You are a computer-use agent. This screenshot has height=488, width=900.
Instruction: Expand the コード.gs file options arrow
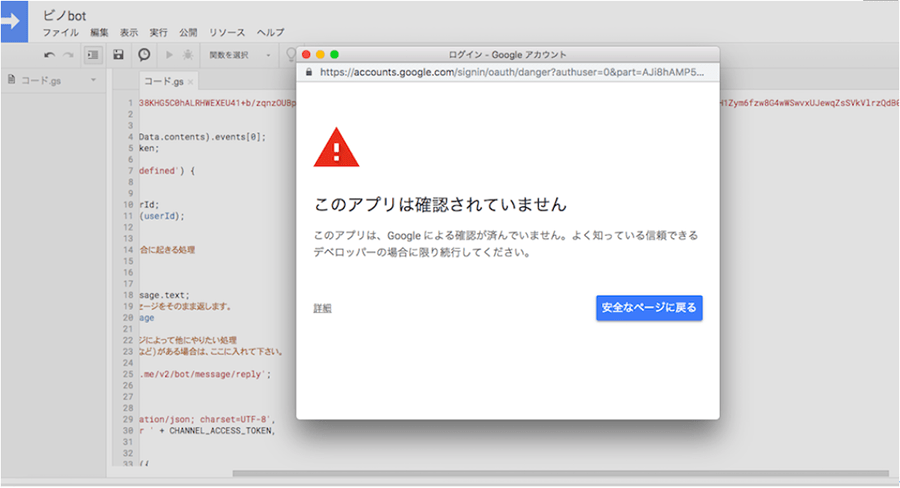point(94,80)
